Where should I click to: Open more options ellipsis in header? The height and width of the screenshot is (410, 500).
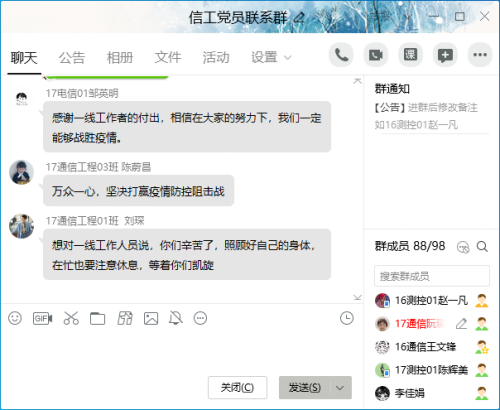480,55
